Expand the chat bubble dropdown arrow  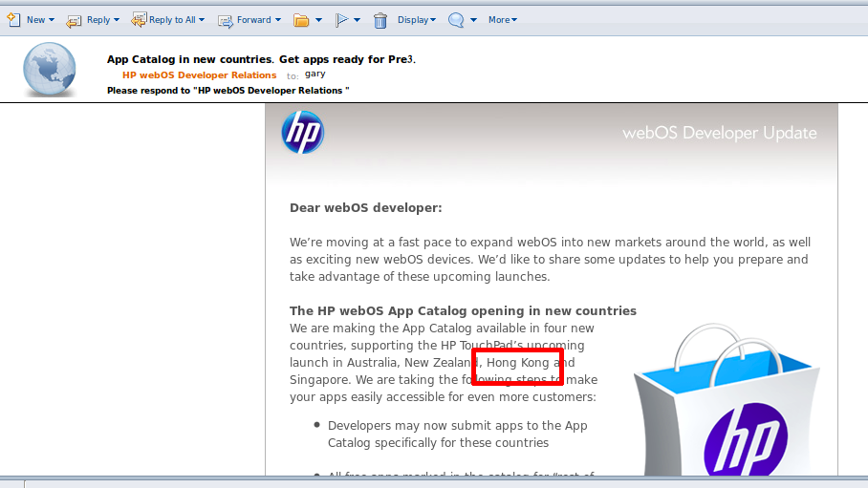[473, 20]
